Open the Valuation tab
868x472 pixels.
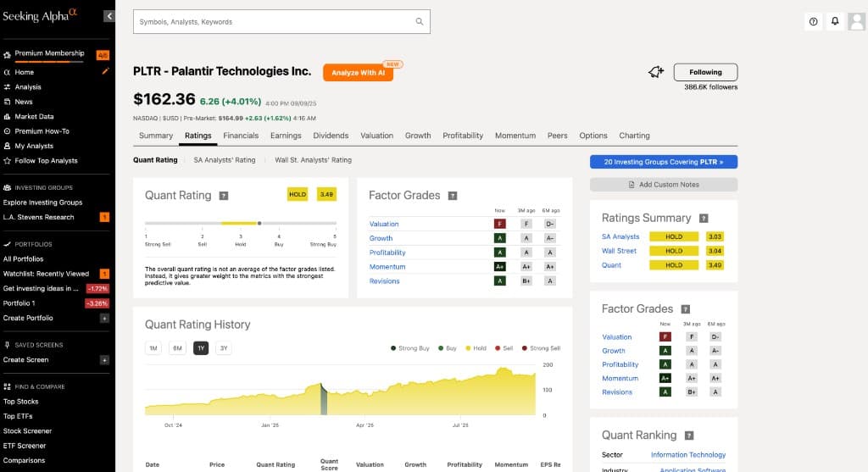376,136
